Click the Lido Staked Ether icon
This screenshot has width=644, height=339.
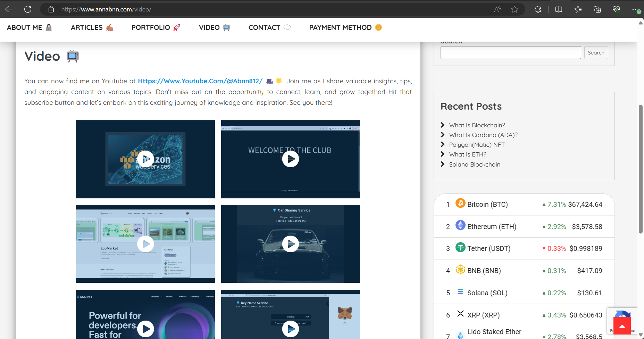(x=460, y=335)
